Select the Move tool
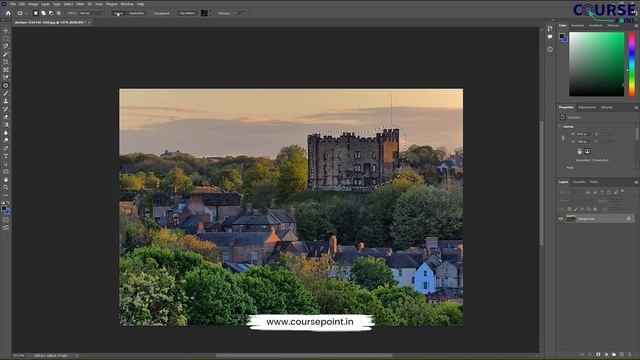 (6, 31)
